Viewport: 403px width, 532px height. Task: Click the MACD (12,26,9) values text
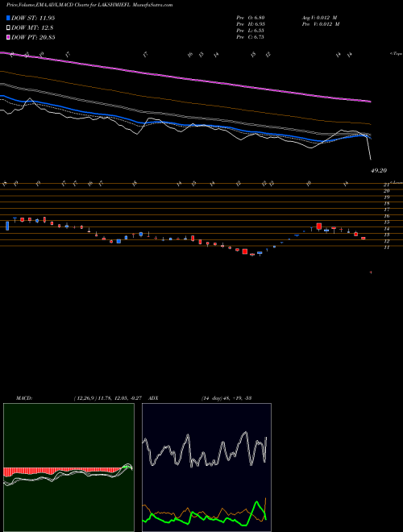click(110, 398)
